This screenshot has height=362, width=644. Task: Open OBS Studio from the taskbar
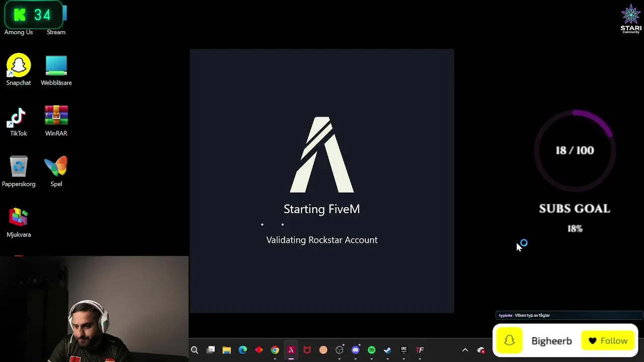click(x=340, y=350)
